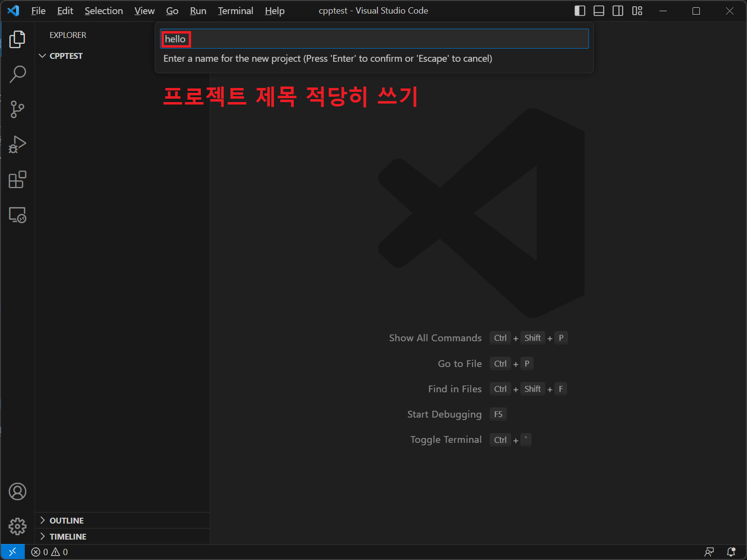
Task: Open the File menu
Action: pyautogui.click(x=38, y=11)
